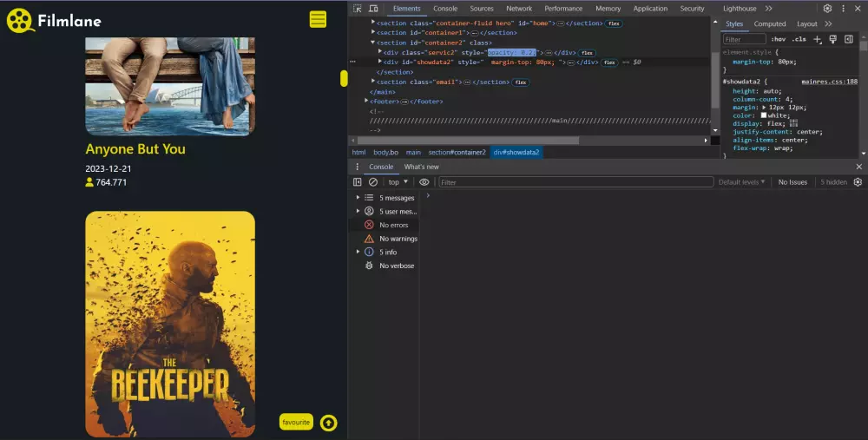Open the Performance tab

pyautogui.click(x=563, y=9)
